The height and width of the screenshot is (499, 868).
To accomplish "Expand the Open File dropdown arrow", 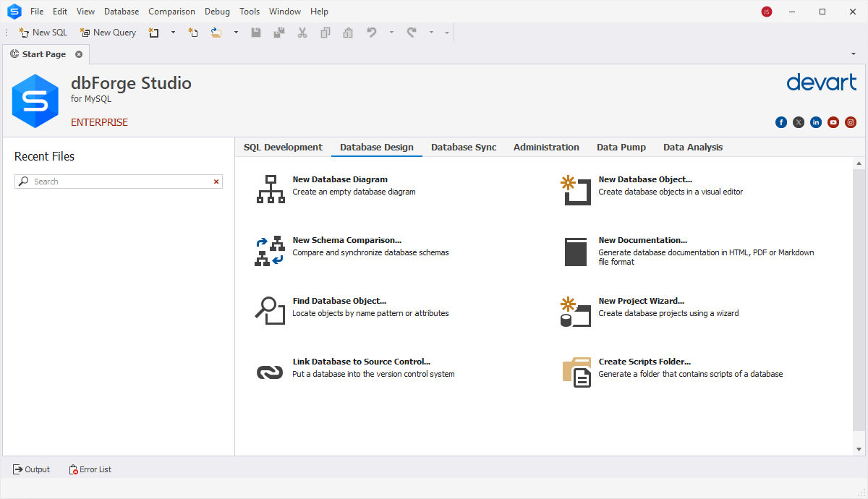I will [x=236, y=33].
